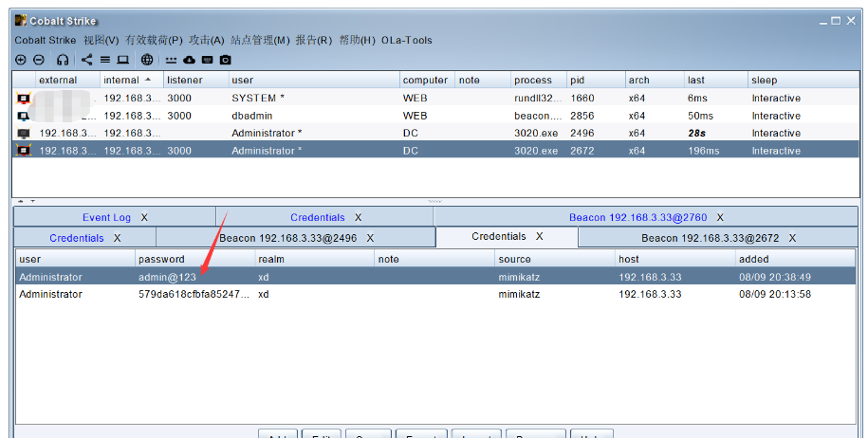Screen dimensions: 868x438
Task: Click the added time 08/09 20:13:58
Action: (x=774, y=294)
